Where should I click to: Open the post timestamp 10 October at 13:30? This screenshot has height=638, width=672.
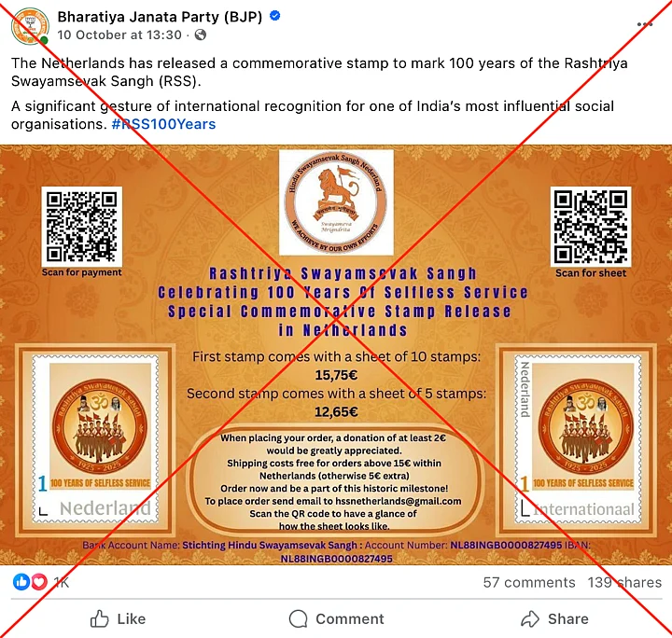[x=119, y=35]
